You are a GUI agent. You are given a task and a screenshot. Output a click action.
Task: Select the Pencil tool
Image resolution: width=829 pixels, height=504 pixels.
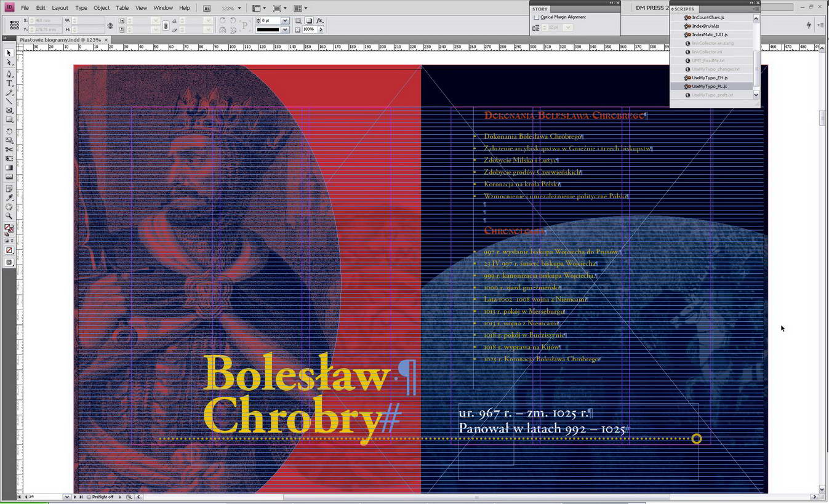9,92
